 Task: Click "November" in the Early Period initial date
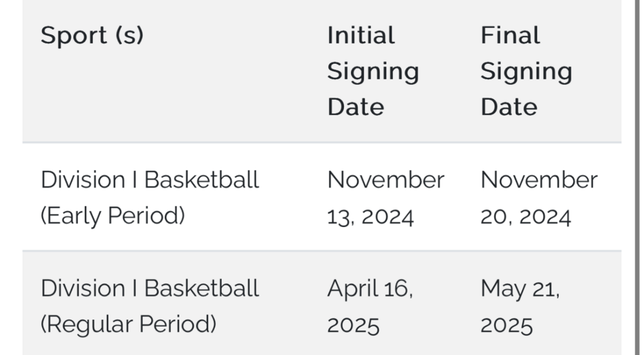tap(385, 180)
